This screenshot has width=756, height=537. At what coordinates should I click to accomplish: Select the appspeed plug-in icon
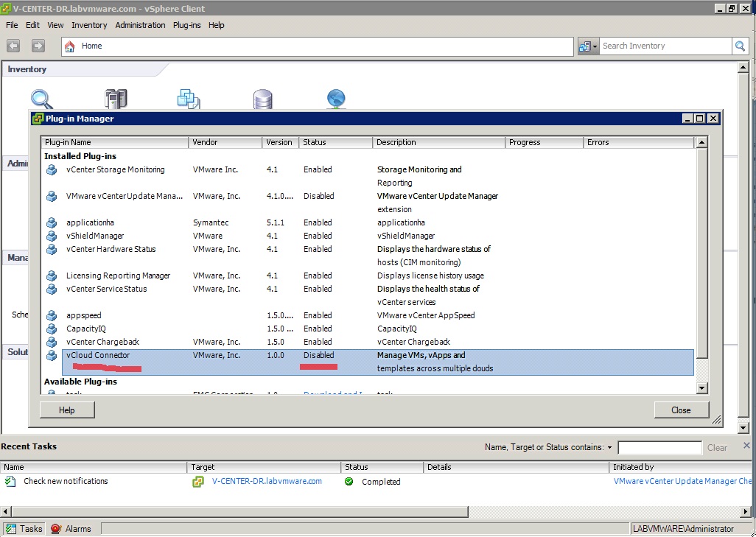52,315
